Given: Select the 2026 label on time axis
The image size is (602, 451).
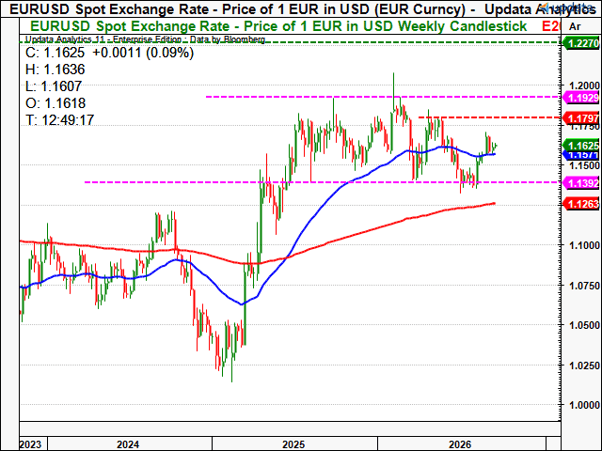Looking at the screenshot, I should click(460, 444).
